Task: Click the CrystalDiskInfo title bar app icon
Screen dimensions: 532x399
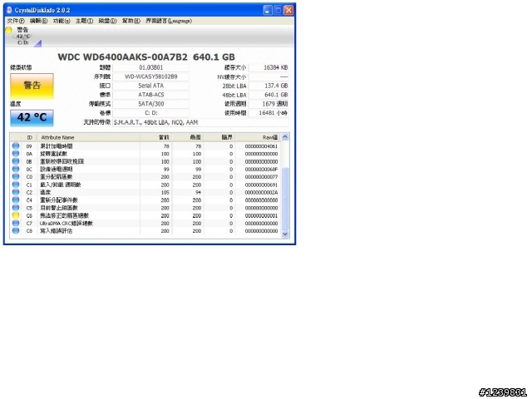Action: (x=9, y=10)
